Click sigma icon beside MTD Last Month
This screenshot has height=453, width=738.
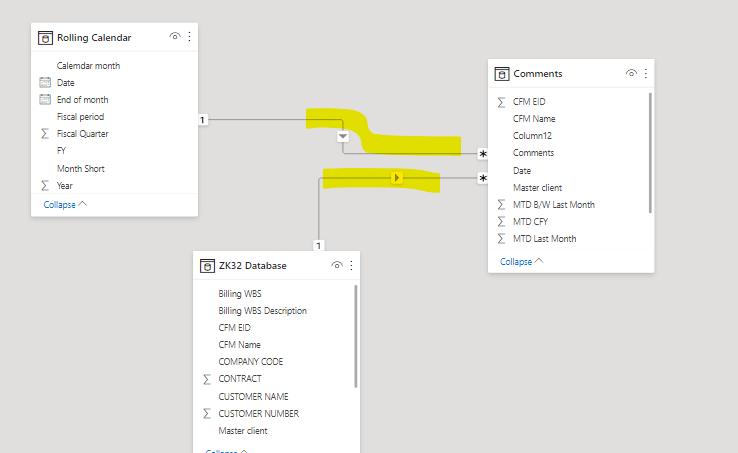pyautogui.click(x=501, y=239)
